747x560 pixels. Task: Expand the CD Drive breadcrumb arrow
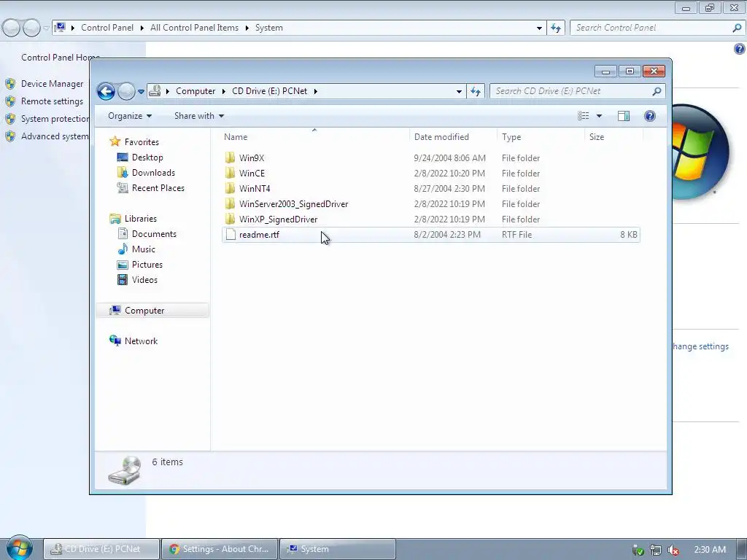point(315,91)
